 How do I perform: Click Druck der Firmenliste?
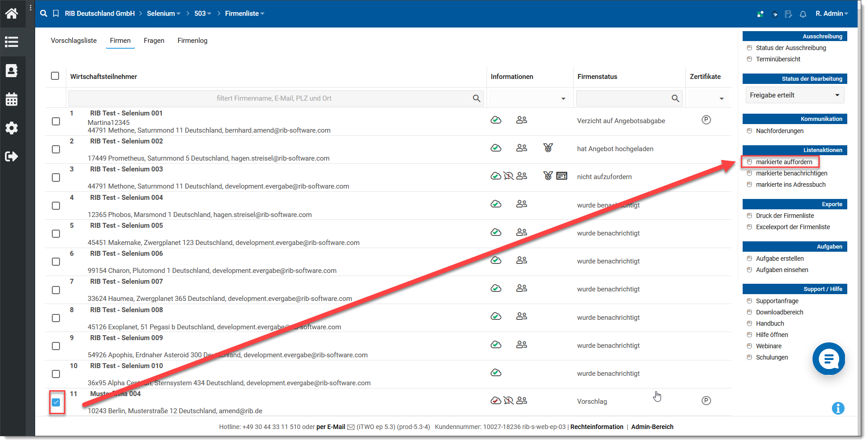point(785,216)
